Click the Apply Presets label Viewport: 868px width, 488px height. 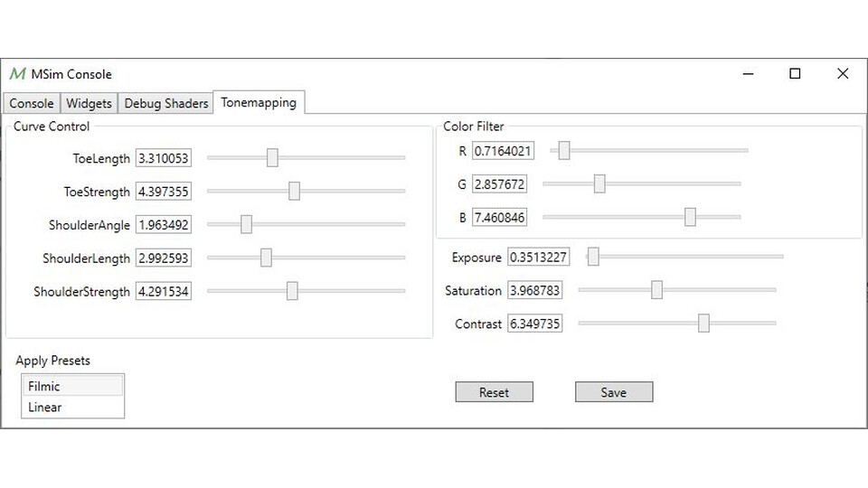pos(52,361)
